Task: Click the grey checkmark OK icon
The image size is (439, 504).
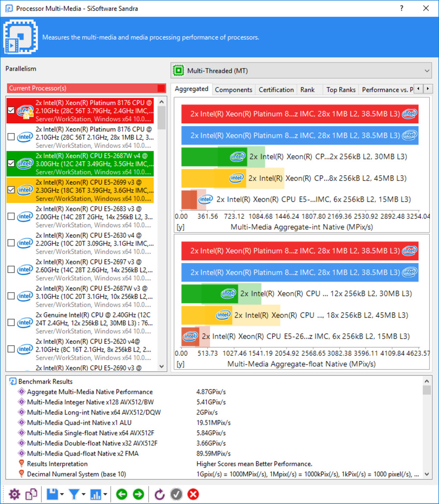Action: point(176,495)
